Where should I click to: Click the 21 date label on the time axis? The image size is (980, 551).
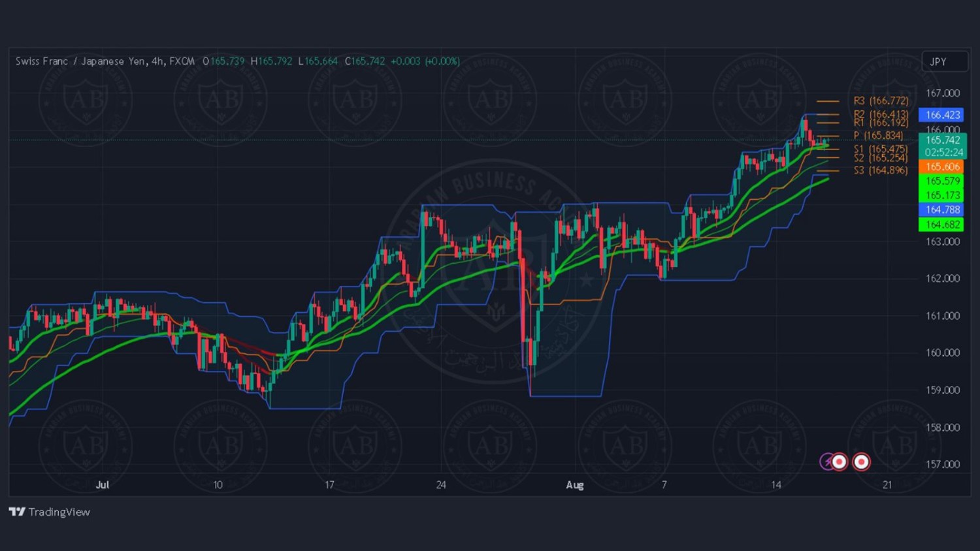[887, 485]
